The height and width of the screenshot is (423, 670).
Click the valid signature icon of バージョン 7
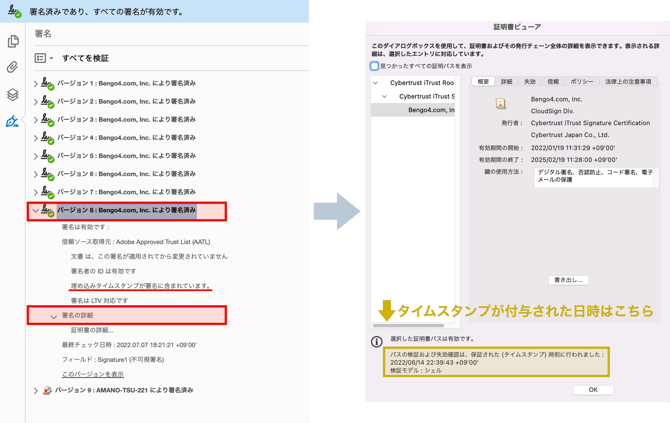pyautogui.click(x=47, y=193)
